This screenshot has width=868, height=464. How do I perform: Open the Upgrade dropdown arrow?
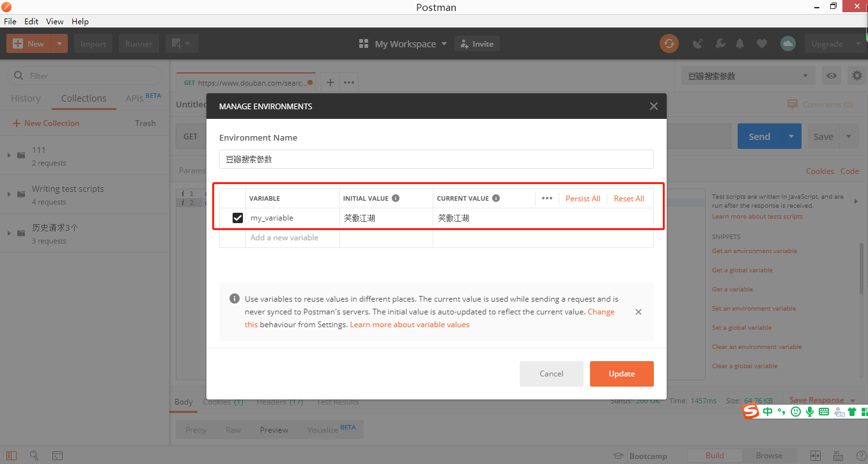pos(858,44)
